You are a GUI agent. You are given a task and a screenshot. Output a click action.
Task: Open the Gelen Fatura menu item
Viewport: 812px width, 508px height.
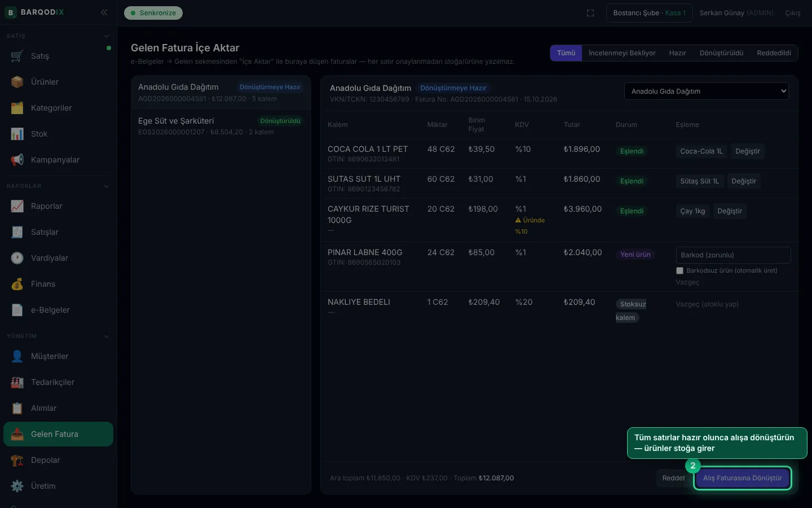(x=58, y=434)
